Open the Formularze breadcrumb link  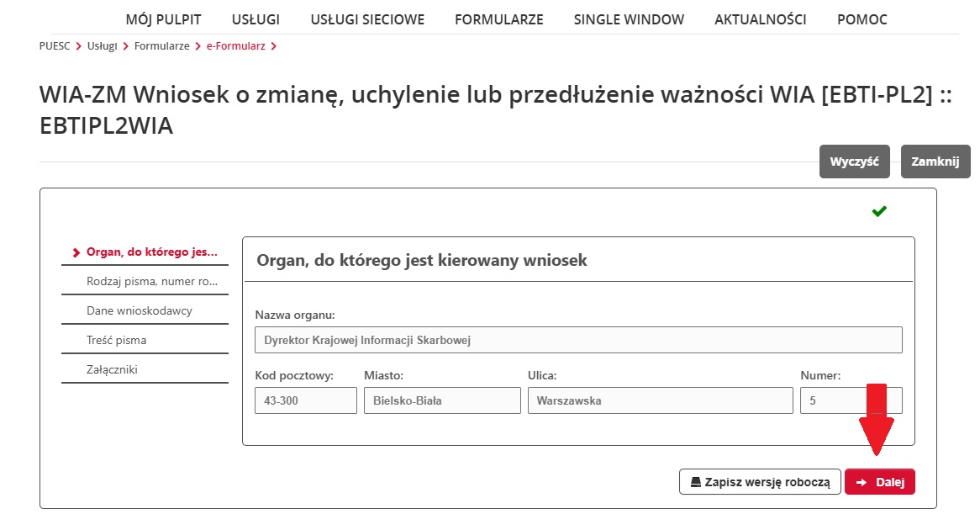(x=161, y=47)
